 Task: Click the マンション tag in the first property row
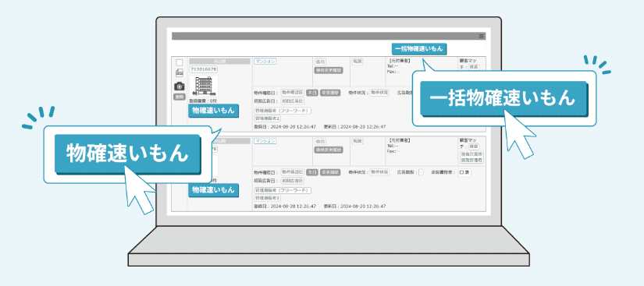pos(265,62)
